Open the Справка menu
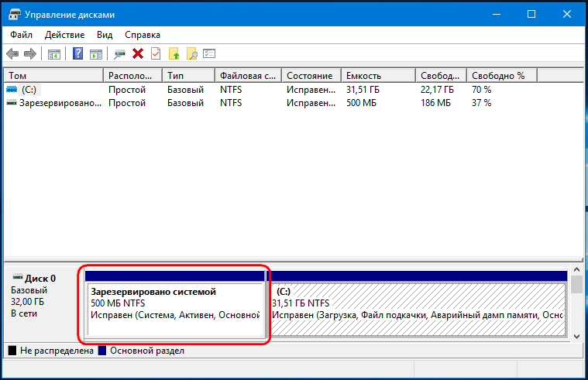The height and width of the screenshot is (380, 588). [142, 35]
